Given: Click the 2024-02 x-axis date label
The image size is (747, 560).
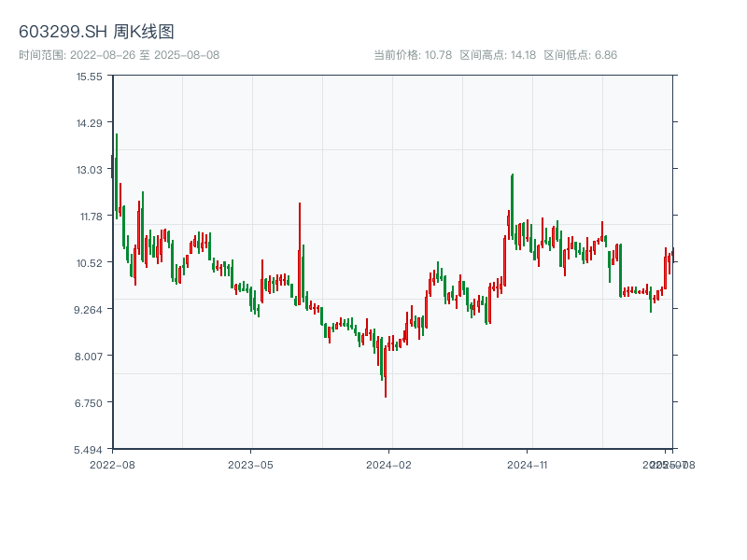Looking at the screenshot, I should (x=389, y=464).
